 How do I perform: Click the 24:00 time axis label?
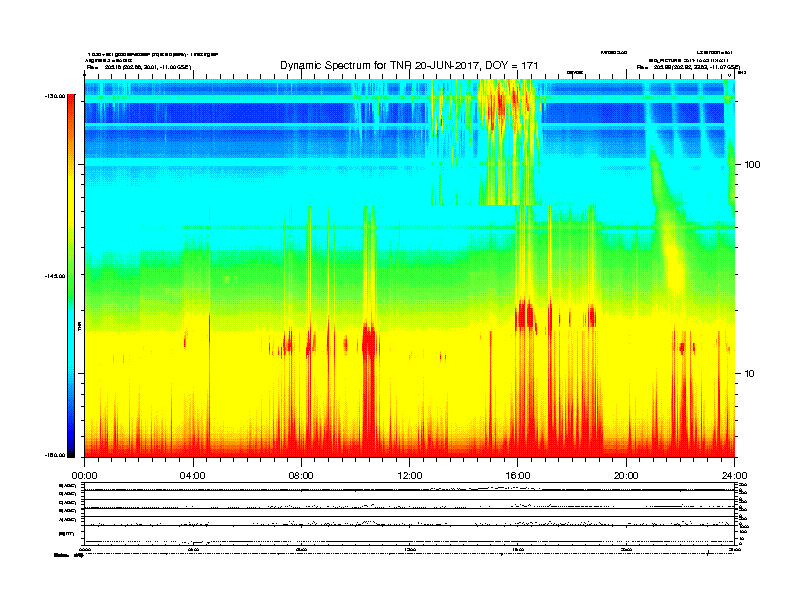pyautogui.click(x=734, y=476)
